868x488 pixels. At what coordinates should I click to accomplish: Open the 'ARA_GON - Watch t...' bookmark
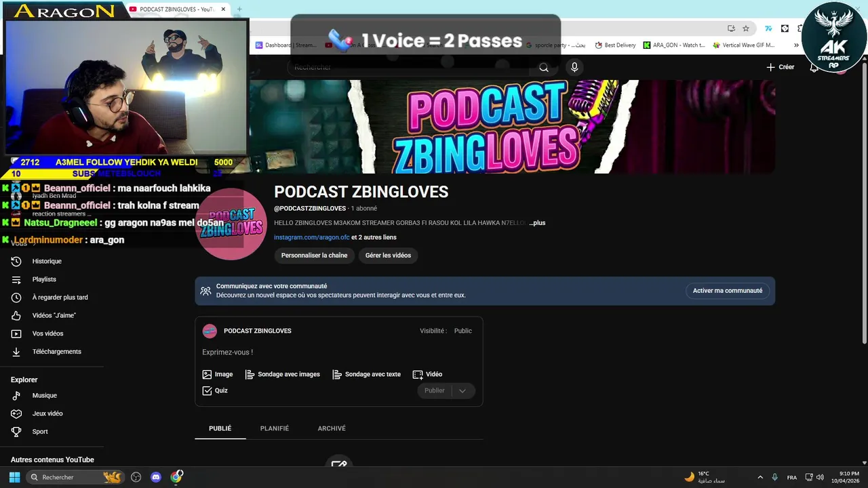tap(674, 45)
